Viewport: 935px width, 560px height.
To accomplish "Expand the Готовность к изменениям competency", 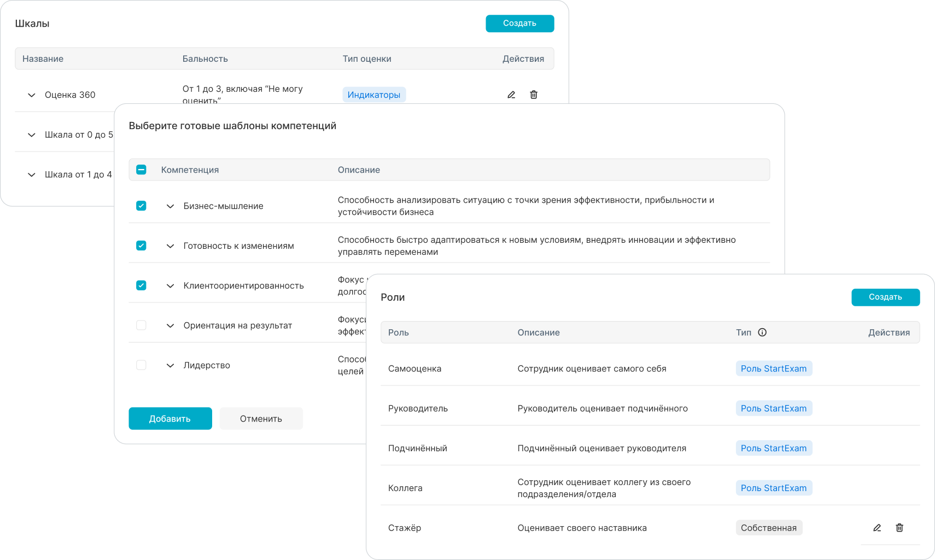I will [x=170, y=246].
